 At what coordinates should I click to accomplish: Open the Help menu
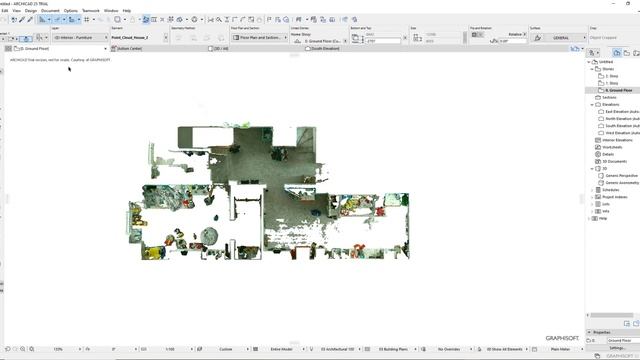[127, 11]
